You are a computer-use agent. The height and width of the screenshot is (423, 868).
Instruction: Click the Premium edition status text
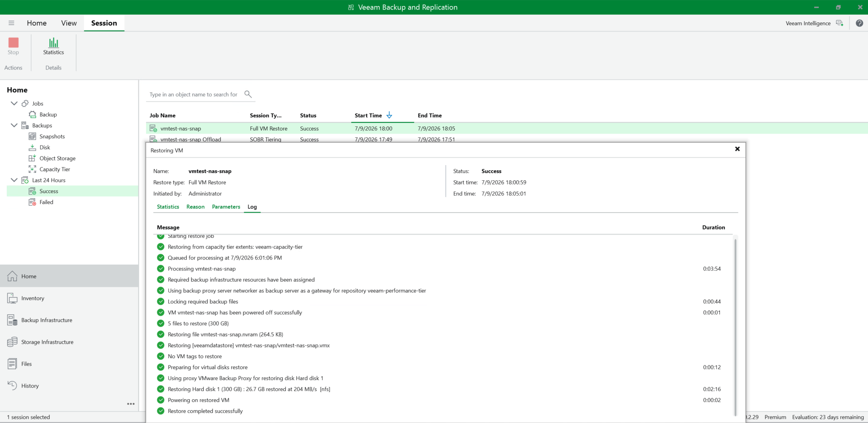click(x=775, y=417)
